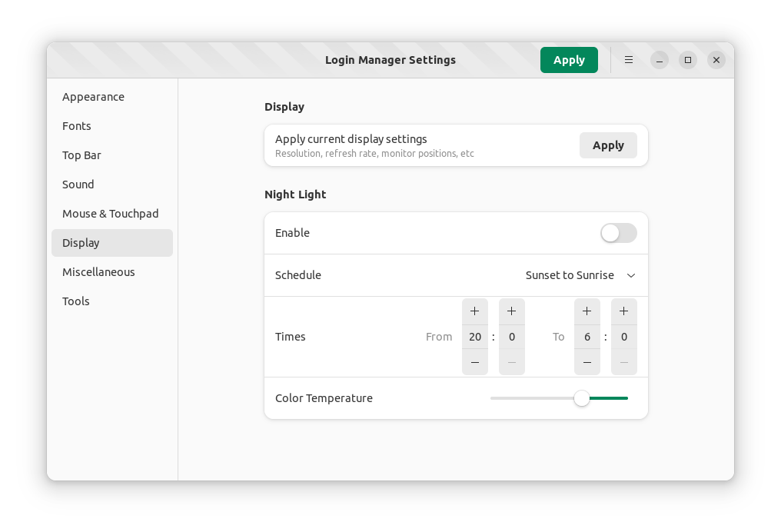Select Sound in the sidebar
The width and height of the screenshot is (781, 532).
pyautogui.click(x=78, y=185)
